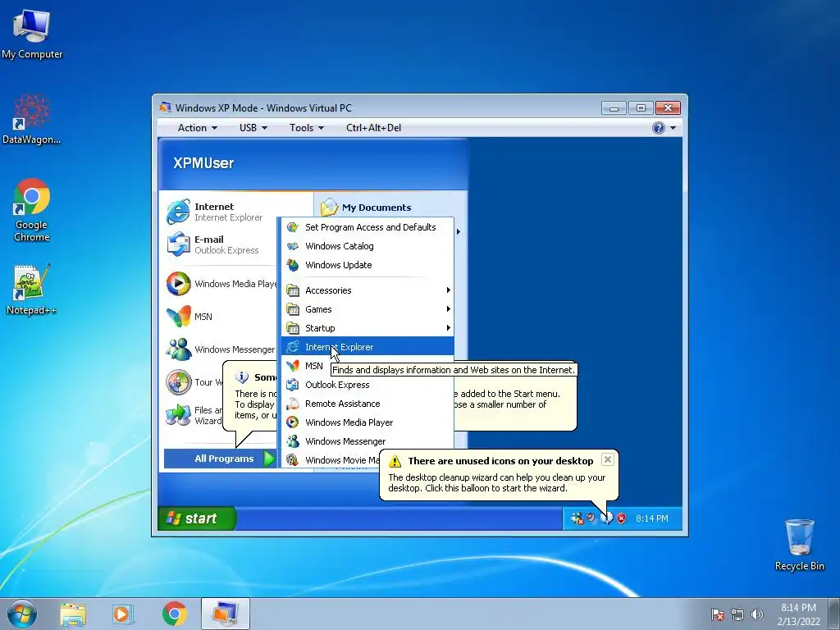Image resolution: width=840 pixels, height=630 pixels.
Task: Select Windows Update menu entry
Action: point(368,265)
